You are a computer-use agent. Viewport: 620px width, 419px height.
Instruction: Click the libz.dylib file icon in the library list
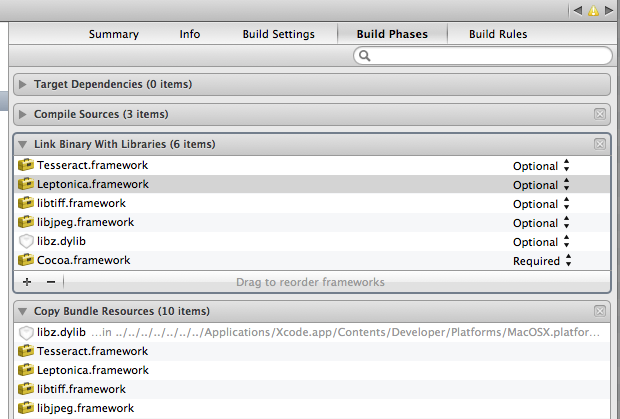pyautogui.click(x=26, y=242)
